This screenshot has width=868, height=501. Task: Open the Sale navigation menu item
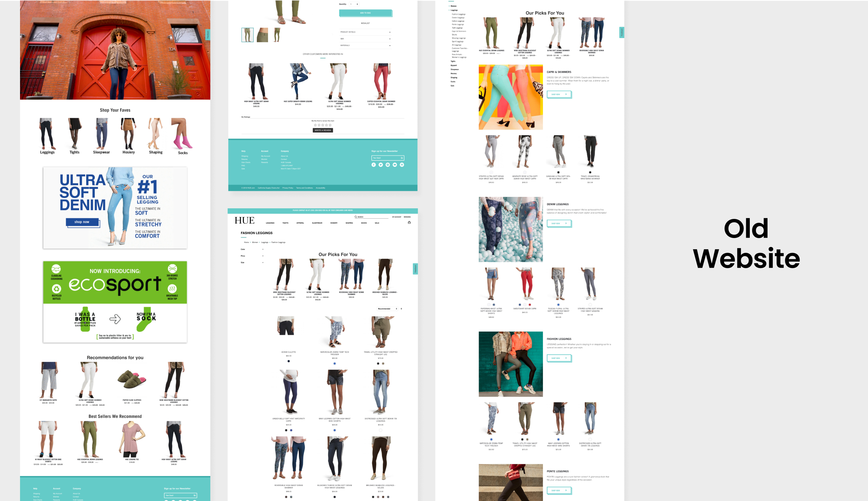(377, 223)
